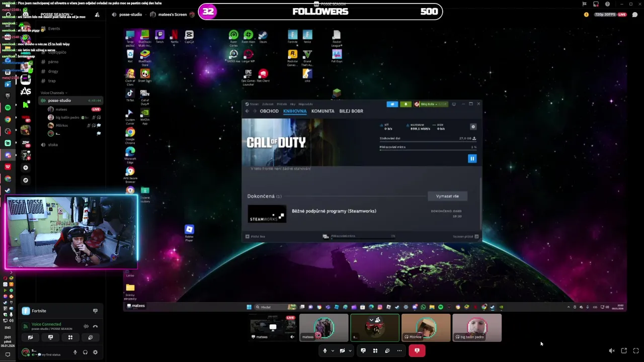Select the Miiirkos participant tile

(x=426, y=328)
